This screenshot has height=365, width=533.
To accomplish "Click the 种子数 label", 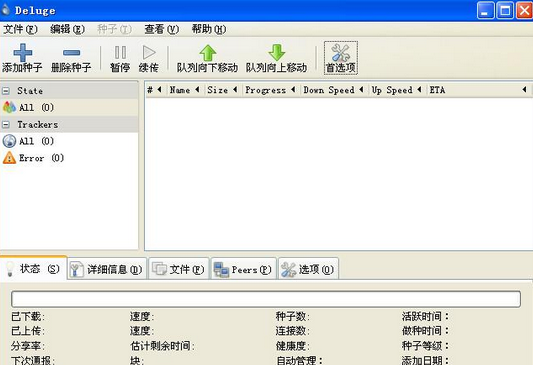I will coord(293,317).
